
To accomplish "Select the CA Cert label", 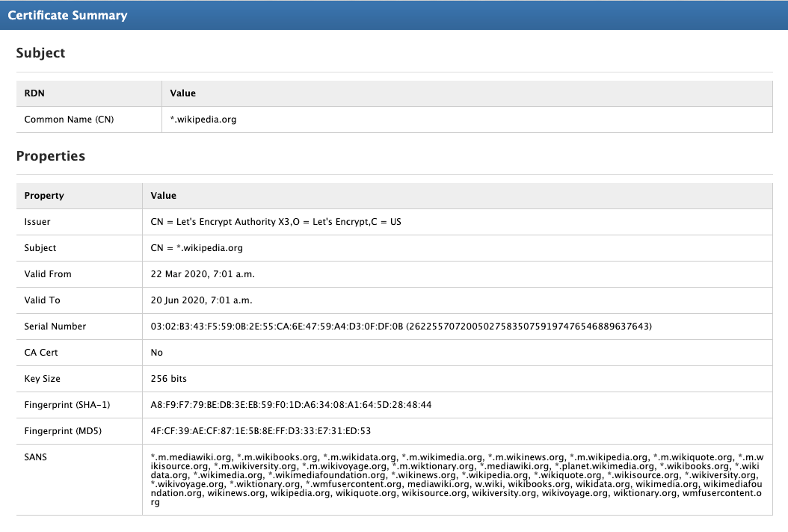I will tap(41, 352).
